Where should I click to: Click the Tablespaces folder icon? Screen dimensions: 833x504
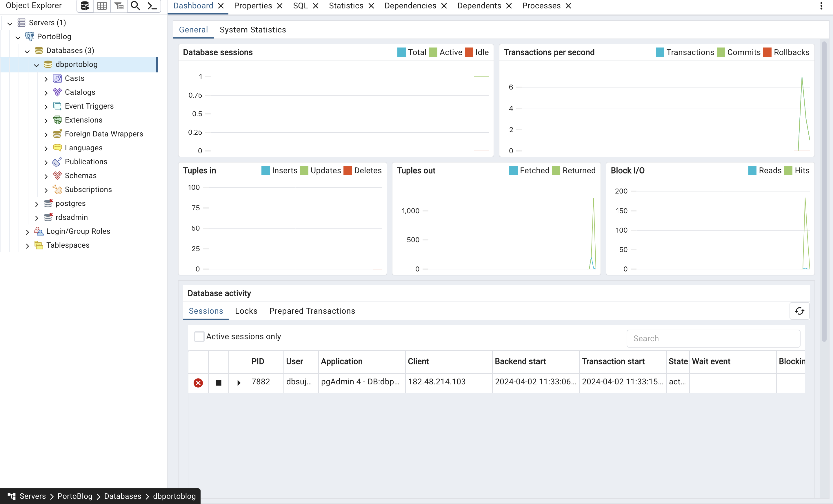tap(39, 245)
